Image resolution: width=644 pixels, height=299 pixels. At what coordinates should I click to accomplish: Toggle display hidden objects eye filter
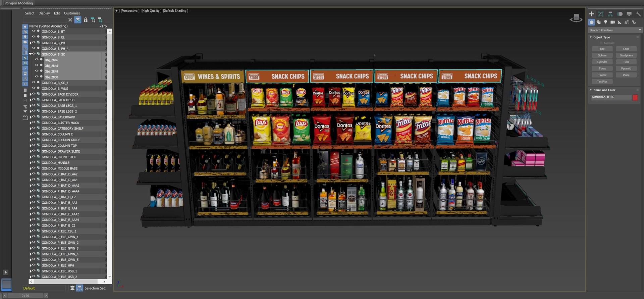click(x=25, y=84)
